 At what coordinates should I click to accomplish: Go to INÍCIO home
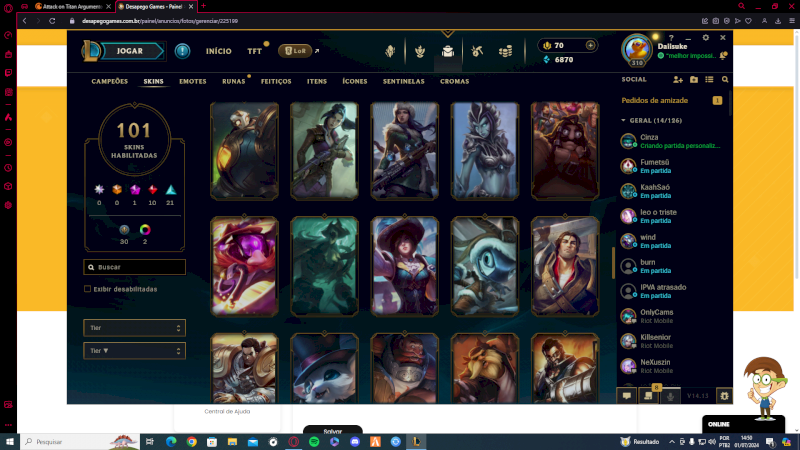[218, 51]
